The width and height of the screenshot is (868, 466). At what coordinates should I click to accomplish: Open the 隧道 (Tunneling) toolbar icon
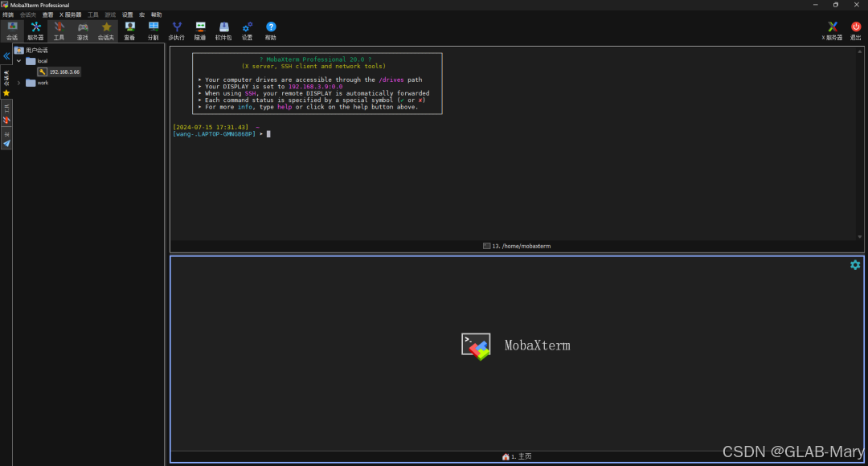click(x=200, y=31)
